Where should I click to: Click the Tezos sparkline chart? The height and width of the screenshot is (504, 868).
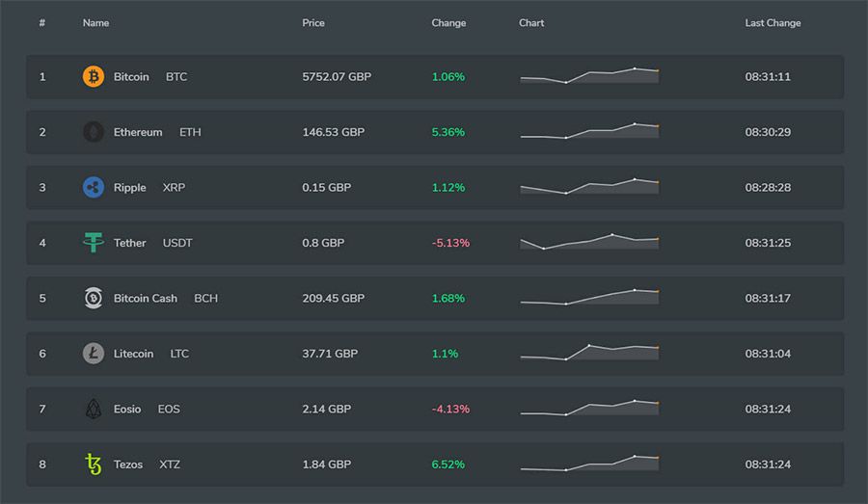pyautogui.click(x=589, y=464)
